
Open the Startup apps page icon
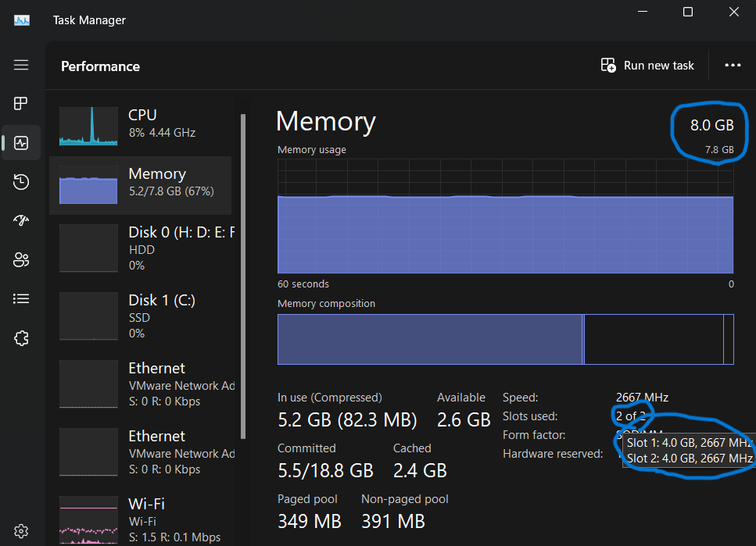21,220
